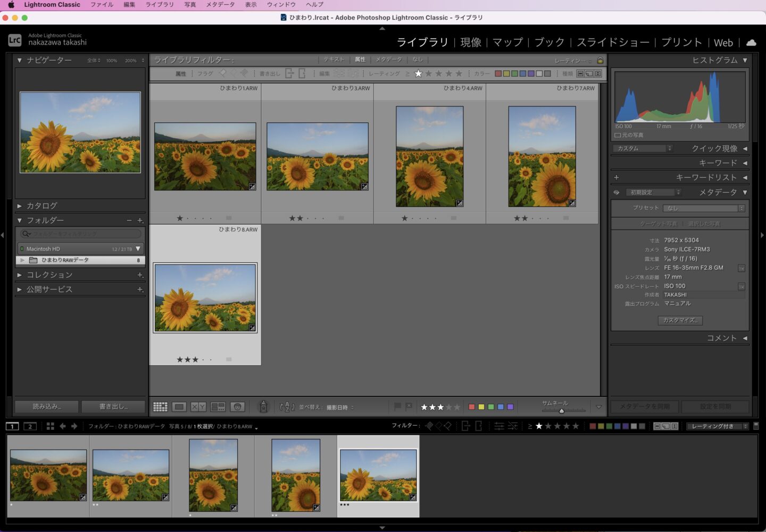Click the cloud sync status icon

pyautogui.click(x=751, y=43)
